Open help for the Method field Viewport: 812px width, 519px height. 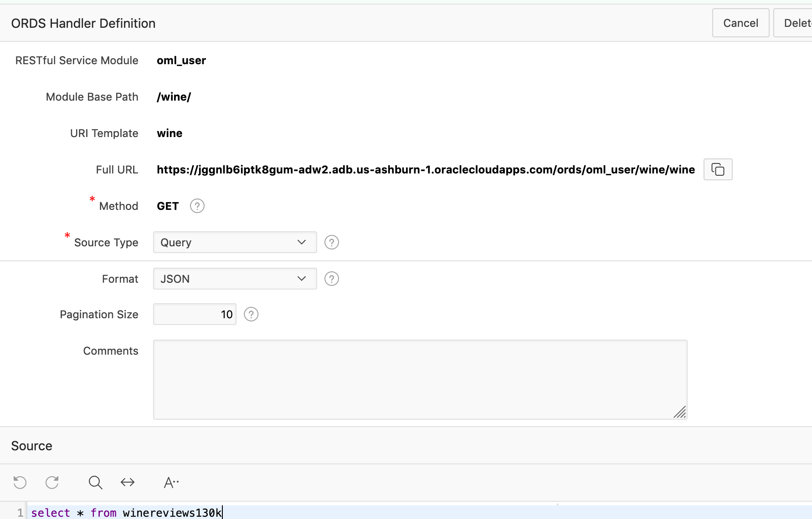196,206
